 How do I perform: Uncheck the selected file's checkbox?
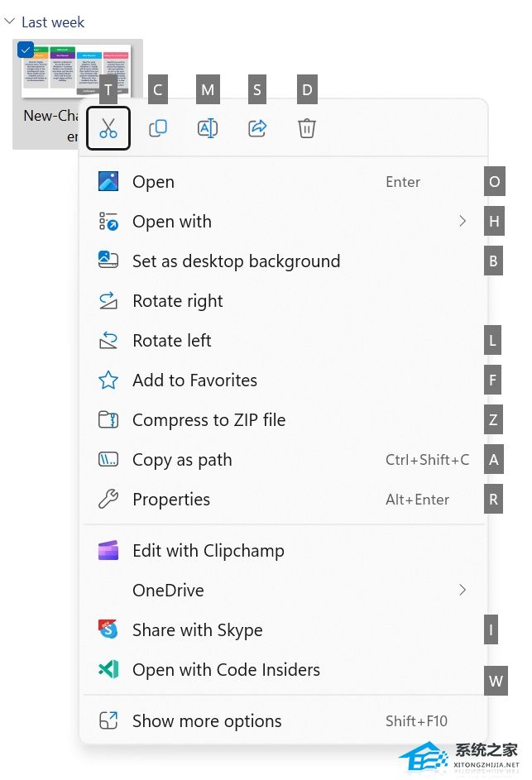(26, 50)
